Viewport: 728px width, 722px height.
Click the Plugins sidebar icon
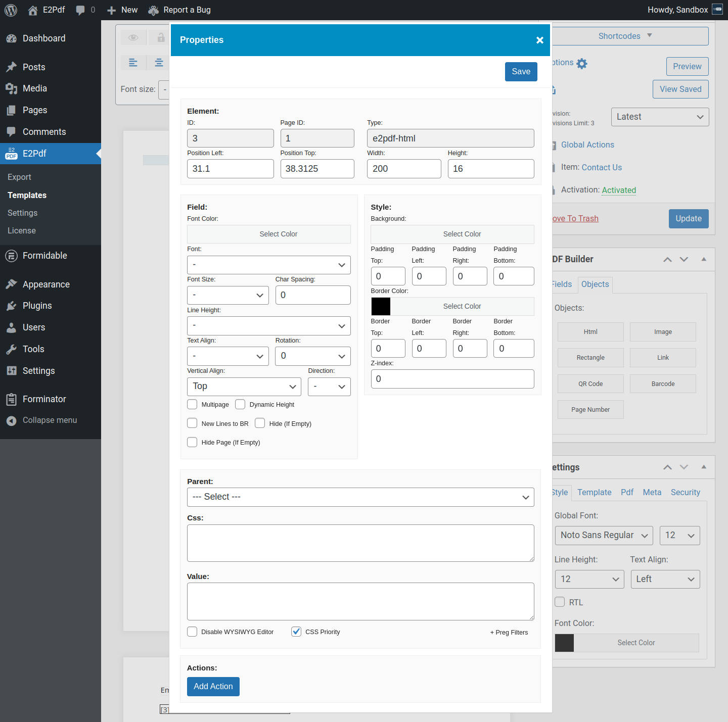click(x=12, y=306)
